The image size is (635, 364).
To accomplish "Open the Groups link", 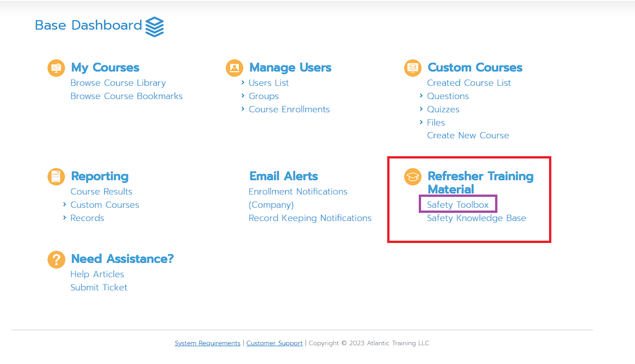I will point(264,96).
